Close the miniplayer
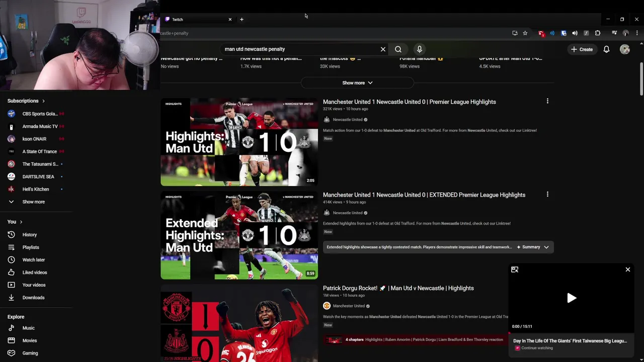Viewport: 644px width, 362px height. point(628,269)
